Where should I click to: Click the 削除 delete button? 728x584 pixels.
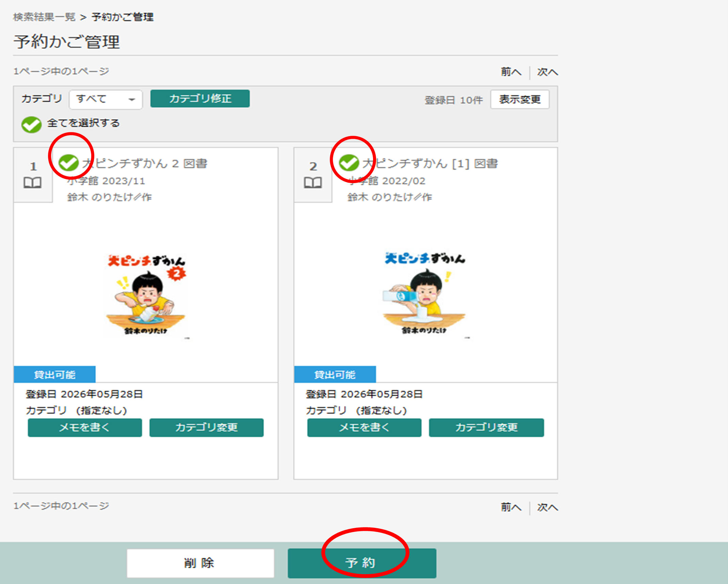point(200,563)
